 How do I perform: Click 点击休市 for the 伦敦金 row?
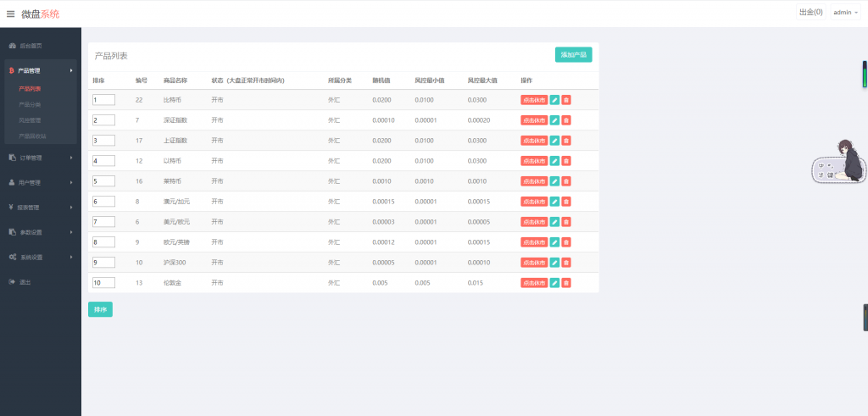[x=534, y=283]
